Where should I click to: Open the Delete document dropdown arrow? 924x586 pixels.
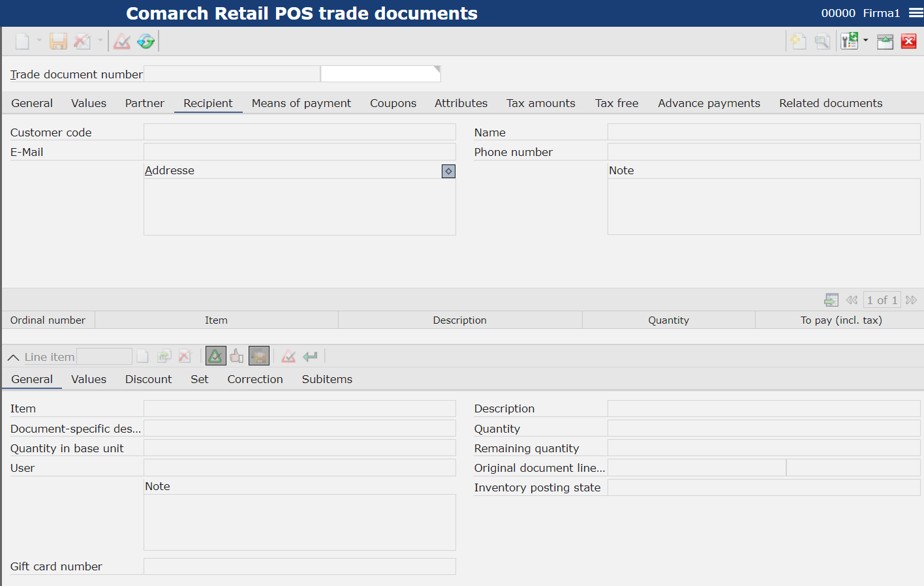[100, 40]
